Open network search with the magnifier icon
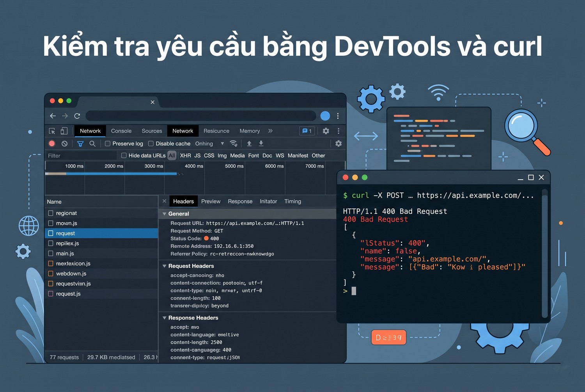Screen dimensions: 585x392 click(92, 143)
